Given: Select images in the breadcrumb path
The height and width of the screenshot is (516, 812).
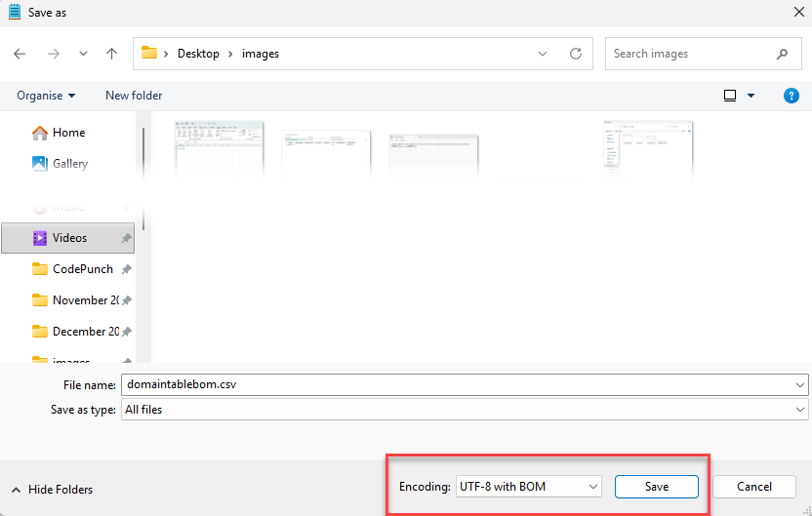Looking at the screenshot, I should tap(261, 54).
